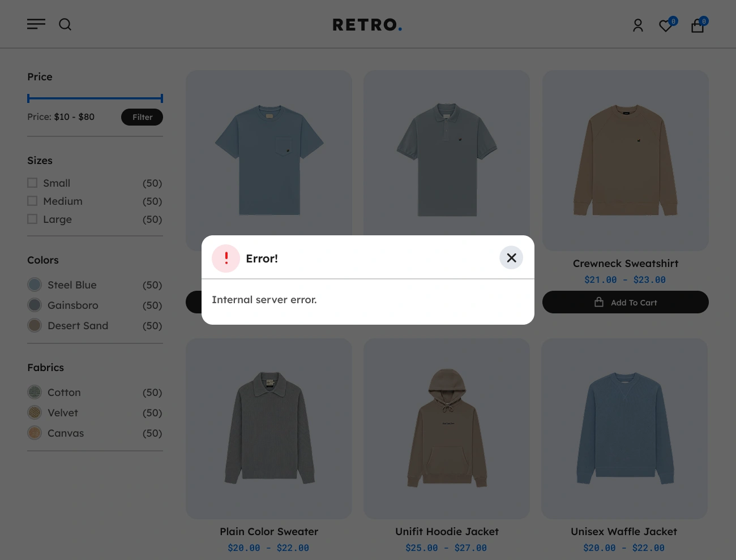Click the Colors section heading
This screenshot has height=560, width=736.
pyautogui.click(x=43, y=260)
